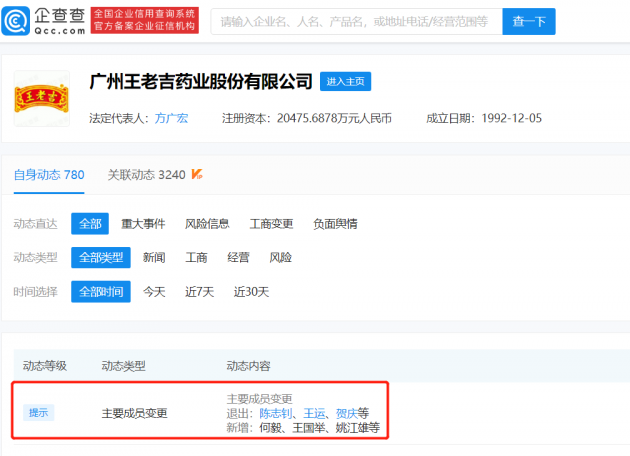Click the 进入主页 button
This screenshot has width=630, height=456.
coord(346,82)
